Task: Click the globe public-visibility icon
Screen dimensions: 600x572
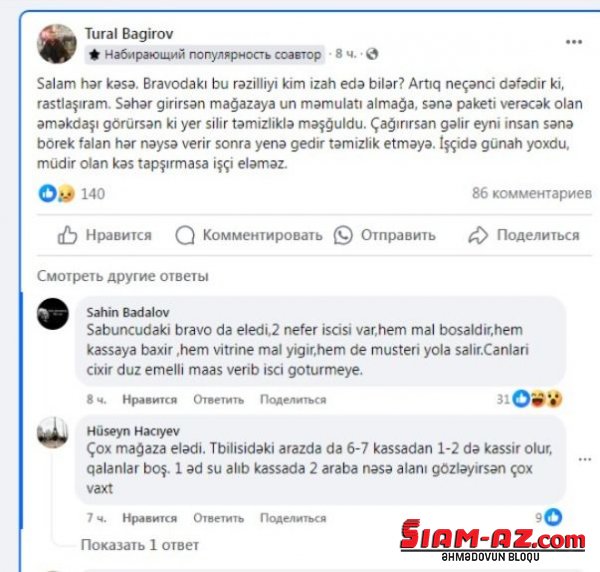Action: [372, 54]
